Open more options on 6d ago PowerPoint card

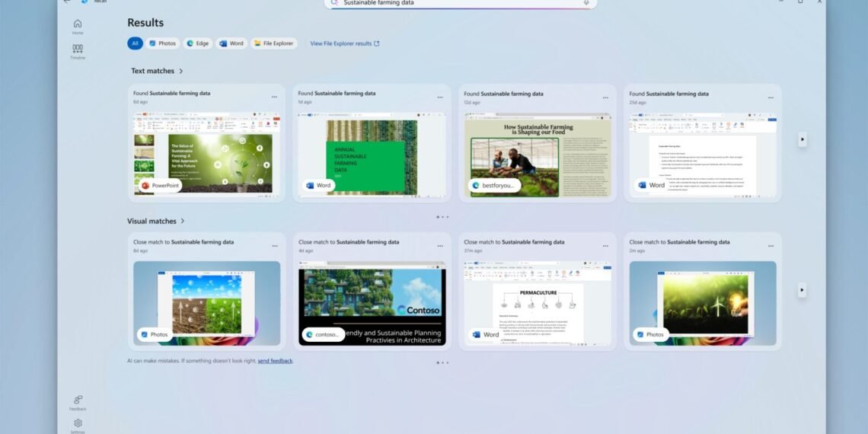point(274,97)
